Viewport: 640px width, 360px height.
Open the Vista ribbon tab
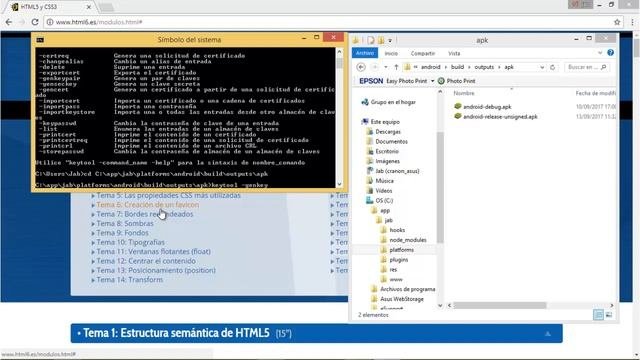(454, 53)
